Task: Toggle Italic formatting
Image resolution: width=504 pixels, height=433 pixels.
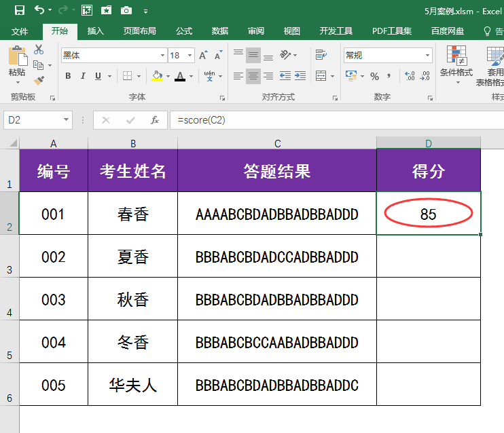Action: tap(83, 76)
